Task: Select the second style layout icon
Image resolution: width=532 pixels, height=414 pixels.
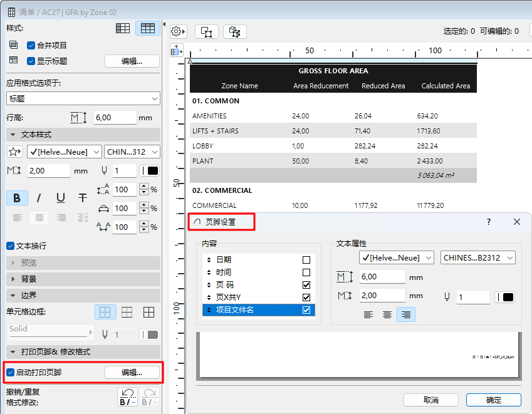Action: pyautogui.click(x=148, y=28)
